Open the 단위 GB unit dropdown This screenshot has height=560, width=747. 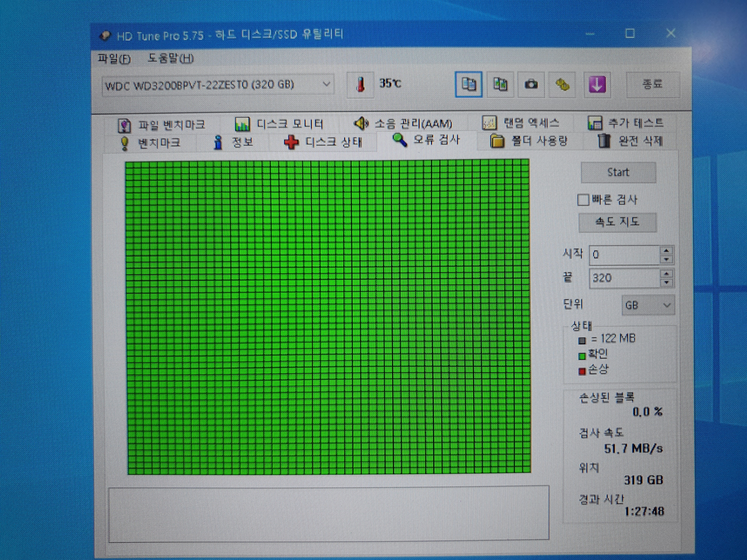pos(648,306)
